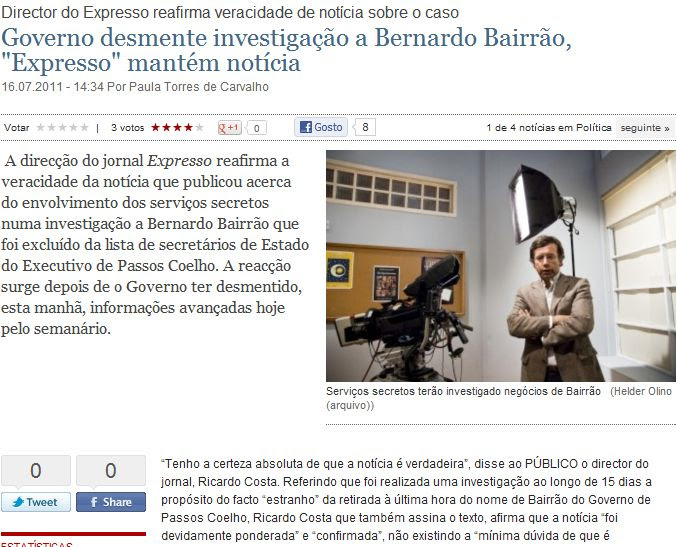Rate article with second voting star
The height and width of the screenshot is (547, 677).
(52, 128)
